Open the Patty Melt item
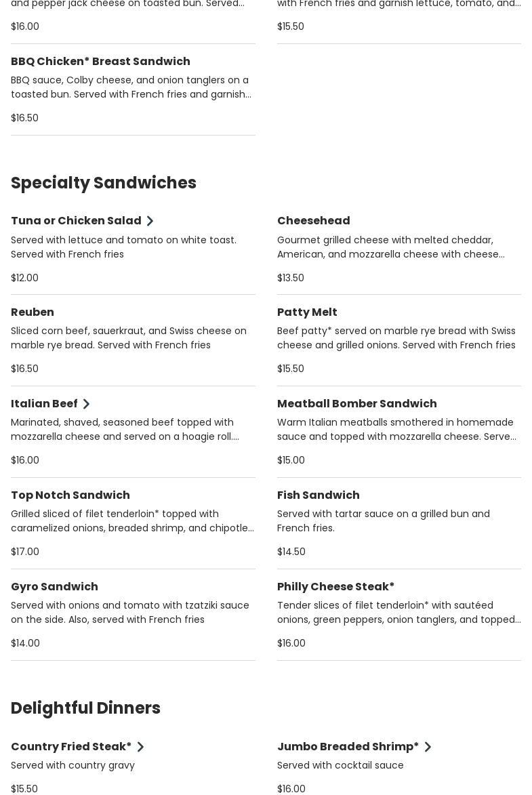 coord(307,312)
